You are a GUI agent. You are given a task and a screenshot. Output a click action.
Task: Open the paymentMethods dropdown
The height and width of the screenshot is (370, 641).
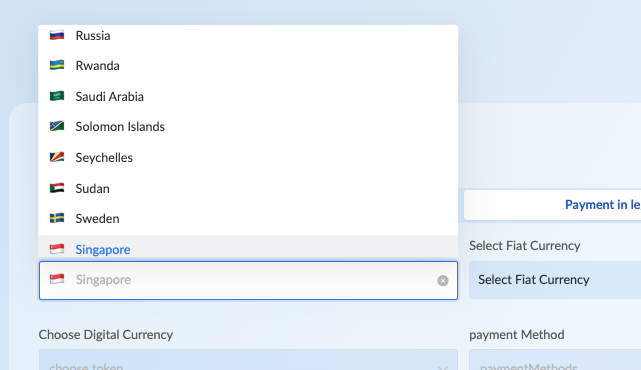(x=555, y=360)
